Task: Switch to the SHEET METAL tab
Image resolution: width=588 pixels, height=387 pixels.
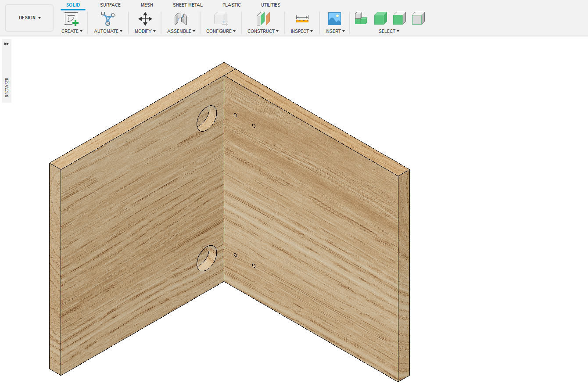Action: tap(187, 5)
